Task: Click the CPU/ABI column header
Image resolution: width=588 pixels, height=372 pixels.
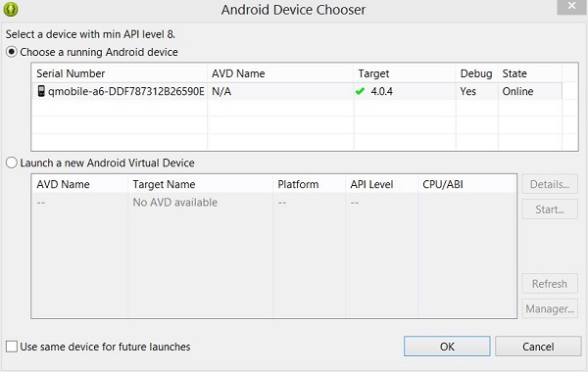Action: pos(466,184)
